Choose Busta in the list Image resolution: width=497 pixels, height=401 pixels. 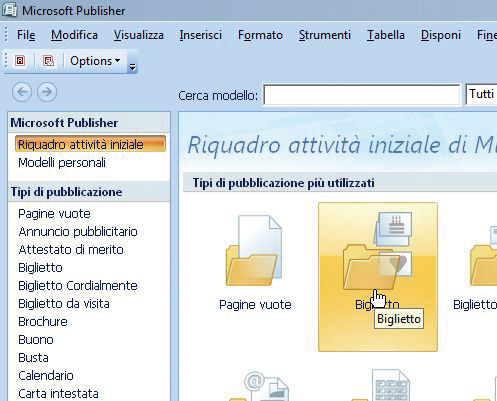coord(33,358)
